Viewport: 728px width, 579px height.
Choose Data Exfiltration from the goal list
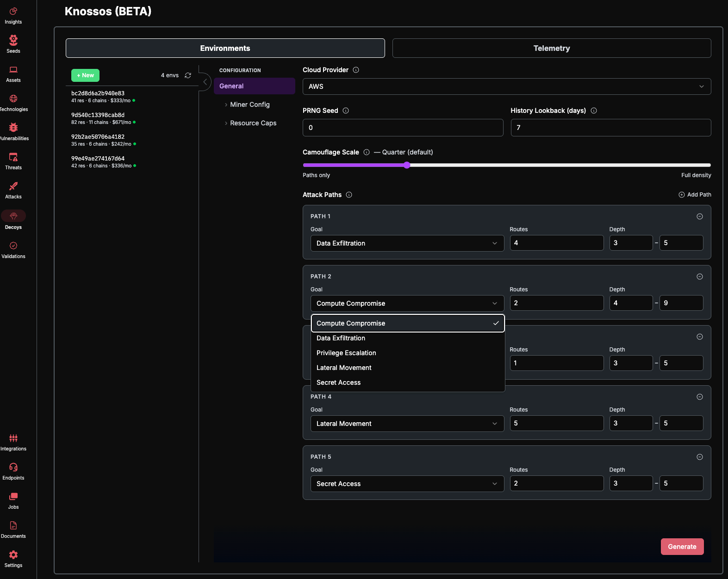(408, 338)
